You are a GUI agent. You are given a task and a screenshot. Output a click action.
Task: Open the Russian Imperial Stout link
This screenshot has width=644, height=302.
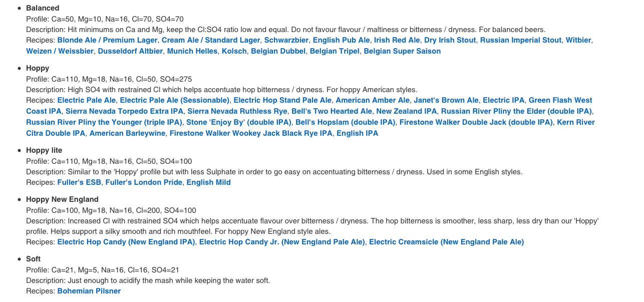[x=521, y=40]
